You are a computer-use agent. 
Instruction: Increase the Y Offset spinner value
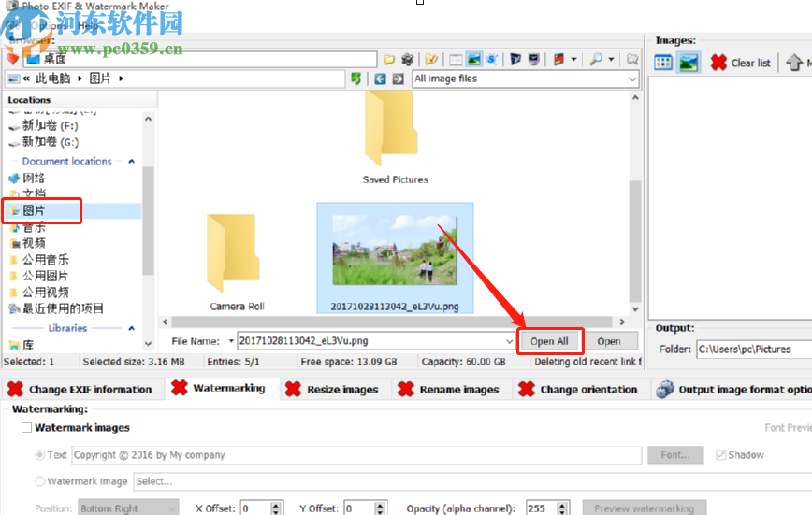click(380, 505)
